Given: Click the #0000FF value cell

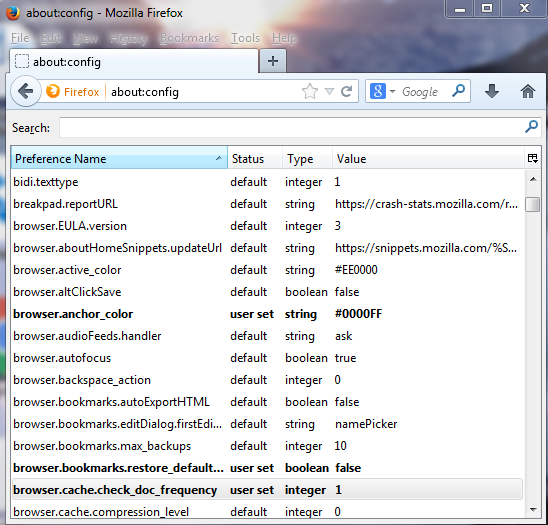Looking at the screenshot, I should 358,314.
